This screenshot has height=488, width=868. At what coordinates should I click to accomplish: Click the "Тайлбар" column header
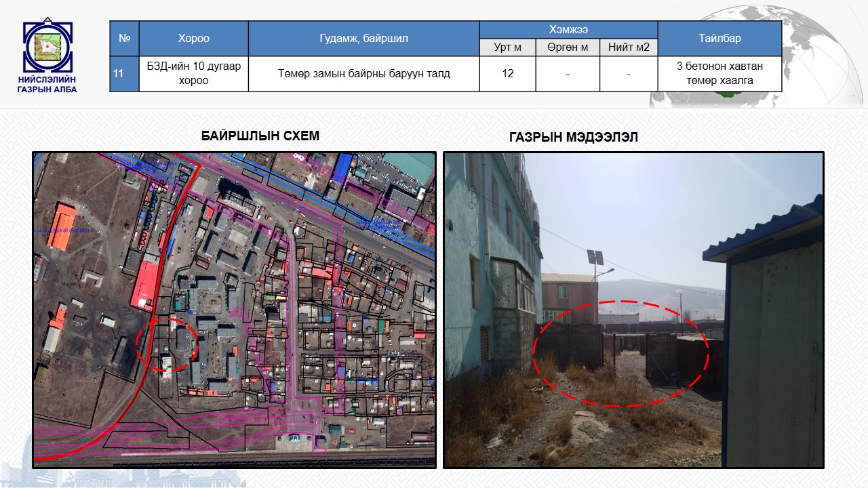click(719, 39)
